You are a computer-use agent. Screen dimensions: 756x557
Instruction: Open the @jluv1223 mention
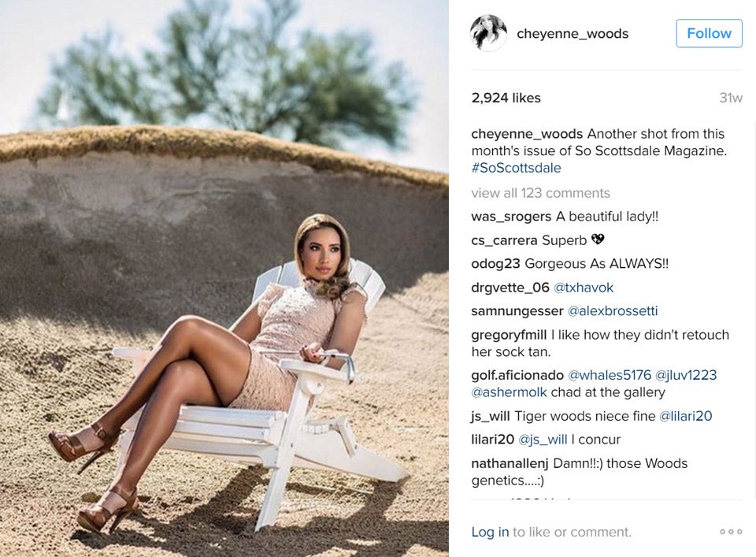[686, 375]
